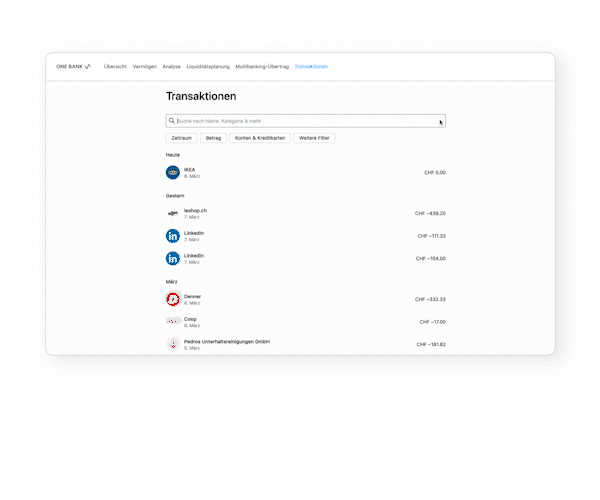Select the Coop transaction name
This screenshot has height=500, width=600.
190,319
